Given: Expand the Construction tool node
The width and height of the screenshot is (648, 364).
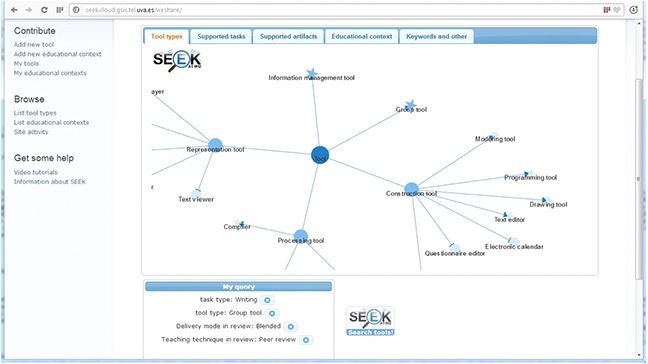Looking at the screenshot, I should click(x=411, y=189).
